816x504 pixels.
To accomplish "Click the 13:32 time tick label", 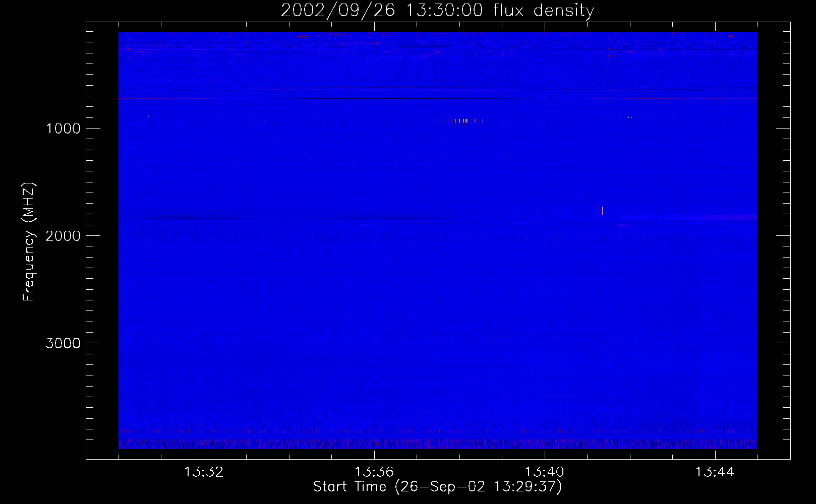I will pyautogui.click(x=204, y=472).
